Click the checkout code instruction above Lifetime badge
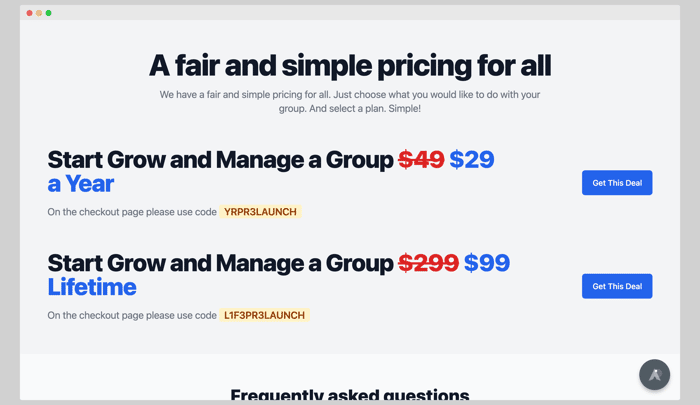 pyautogui.click(x=132, y=315)
